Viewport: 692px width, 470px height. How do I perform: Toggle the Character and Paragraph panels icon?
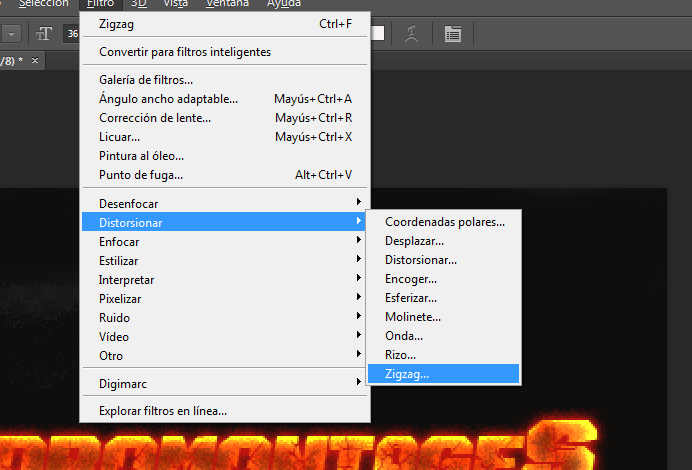pyautogui.click(x=453, y=34)
